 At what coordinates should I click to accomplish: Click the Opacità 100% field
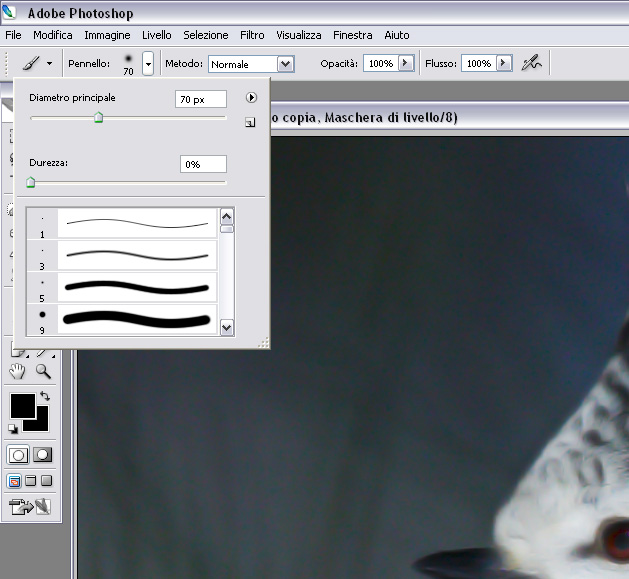pyautogui.click(x=381, y=63)
